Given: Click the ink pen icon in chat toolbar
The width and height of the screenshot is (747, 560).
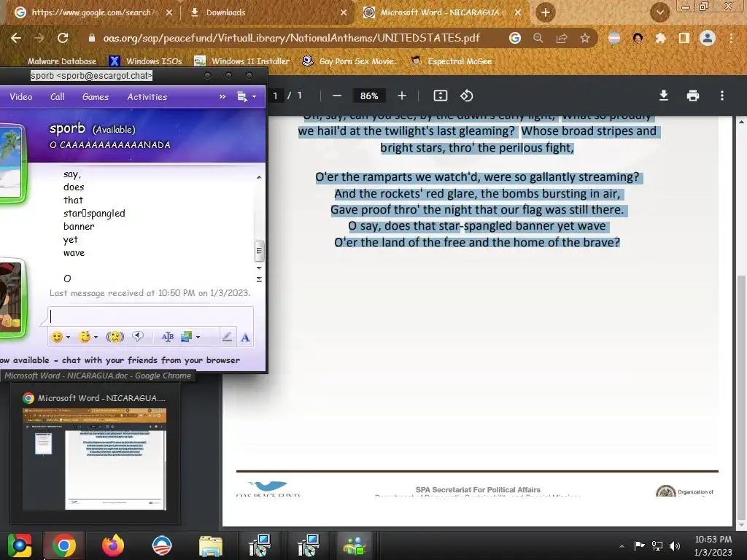Looking at the screenshot, I should click(x=228, y=337).
